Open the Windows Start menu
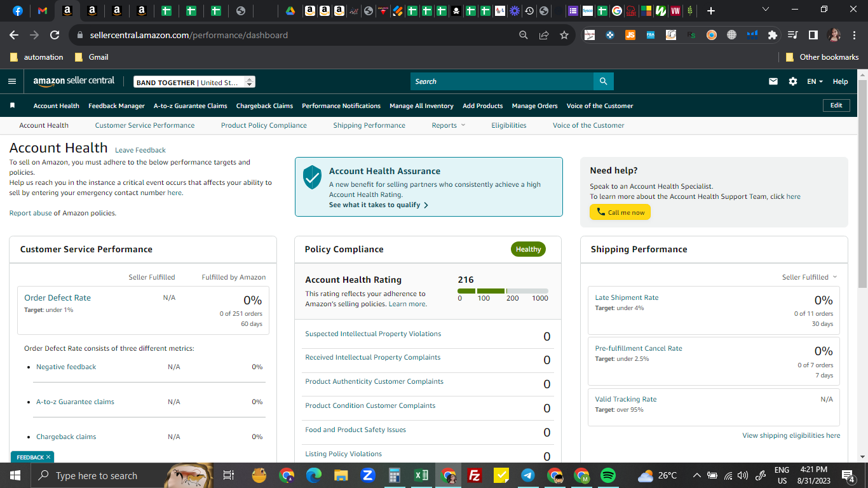This screenshot has height=488, width=868. [x=14, y=475]
